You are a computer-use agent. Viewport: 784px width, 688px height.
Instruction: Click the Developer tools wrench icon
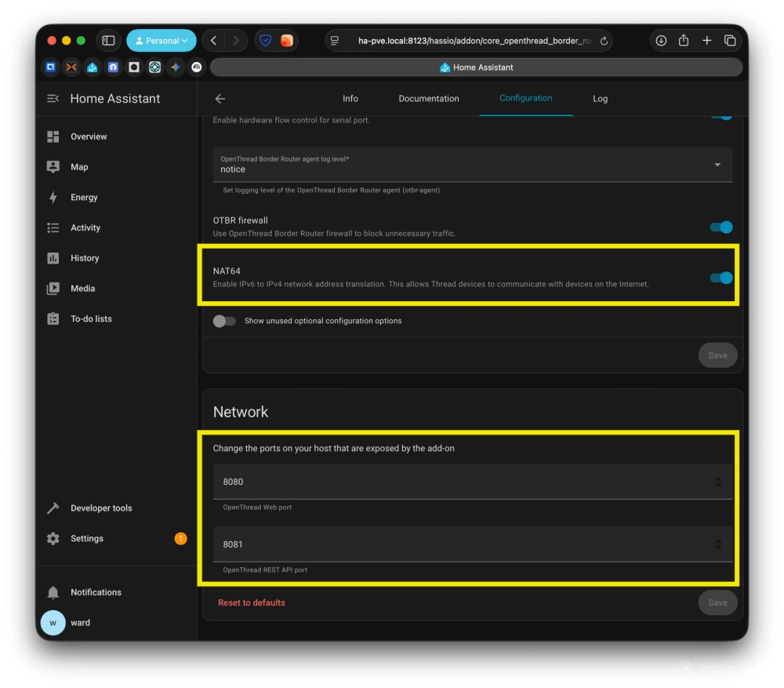pos(53,508)
